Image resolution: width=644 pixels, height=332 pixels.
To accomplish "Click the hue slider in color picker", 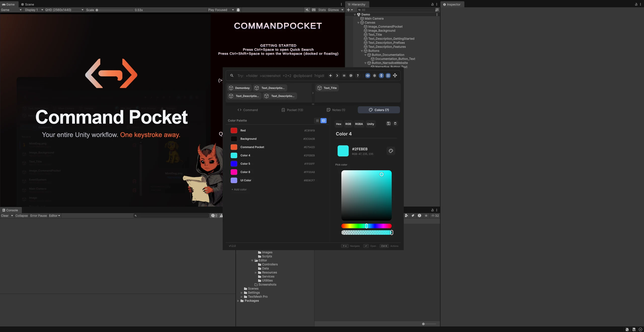I will click(x=367, y=226).
